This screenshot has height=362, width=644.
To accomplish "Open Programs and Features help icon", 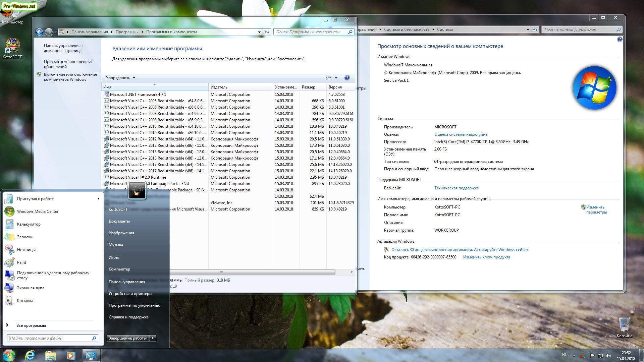I will [x=347, y=78].
